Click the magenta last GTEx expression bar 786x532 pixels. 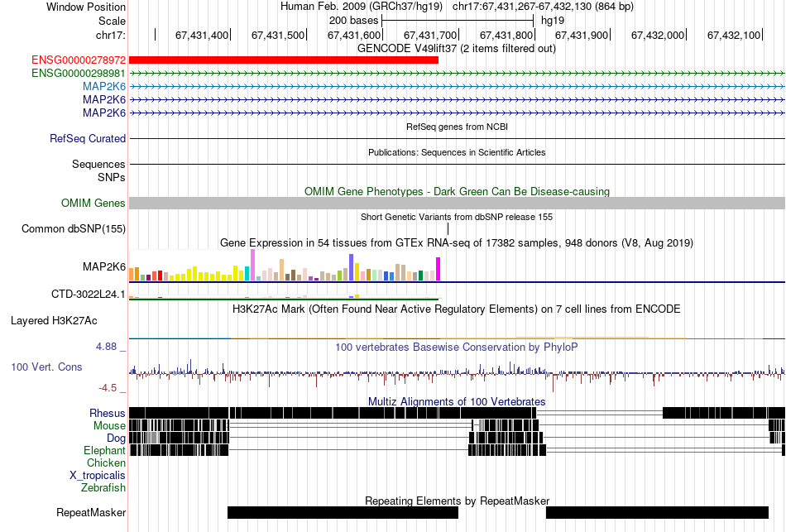click(x=439, y=269)
